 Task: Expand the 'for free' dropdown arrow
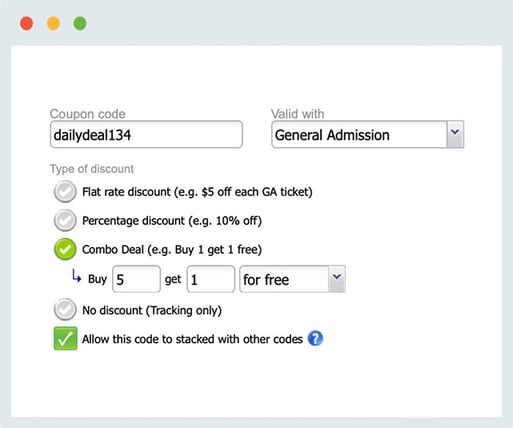(337, 279)
